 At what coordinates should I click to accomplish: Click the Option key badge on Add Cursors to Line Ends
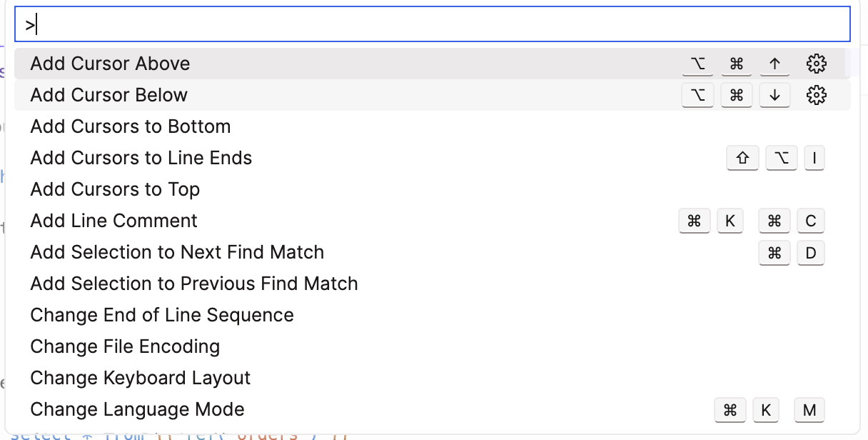(x=781, y=158)
